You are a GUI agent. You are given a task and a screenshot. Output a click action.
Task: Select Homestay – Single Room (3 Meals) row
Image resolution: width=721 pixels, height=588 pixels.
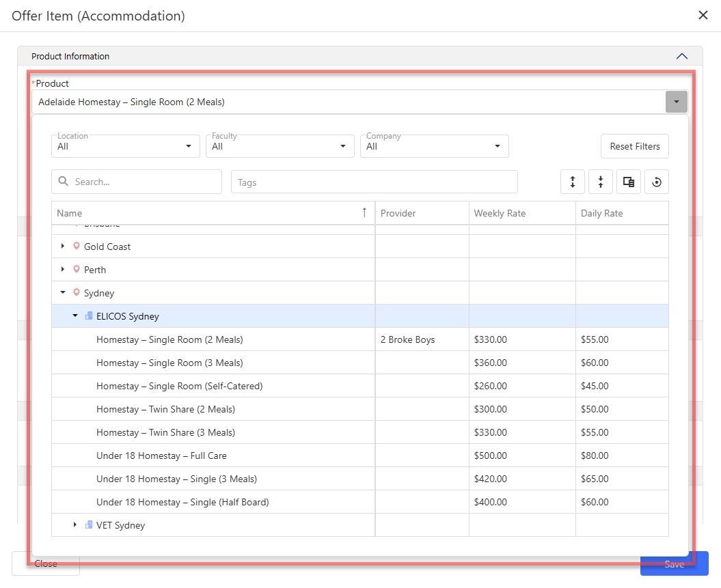pos(360,363)
